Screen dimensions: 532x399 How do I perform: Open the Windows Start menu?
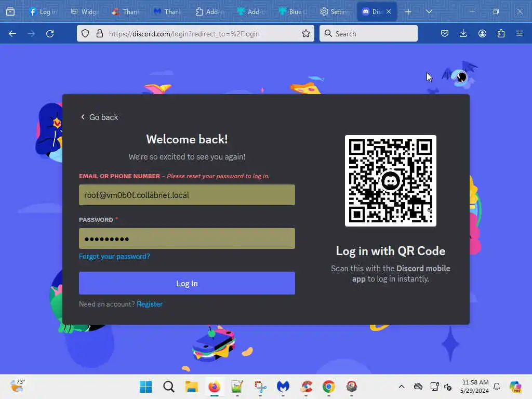click(146, 387)
